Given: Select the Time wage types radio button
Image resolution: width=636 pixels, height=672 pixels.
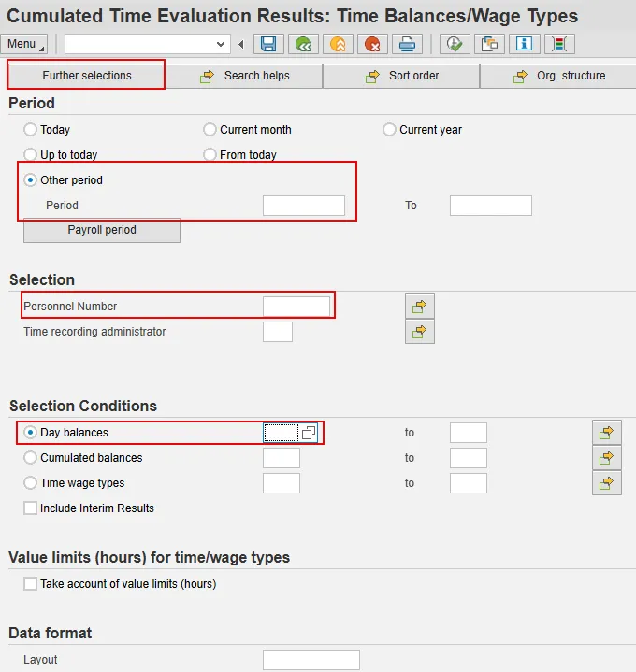Looking at the screenshot, I should click(x=30, y=483).
